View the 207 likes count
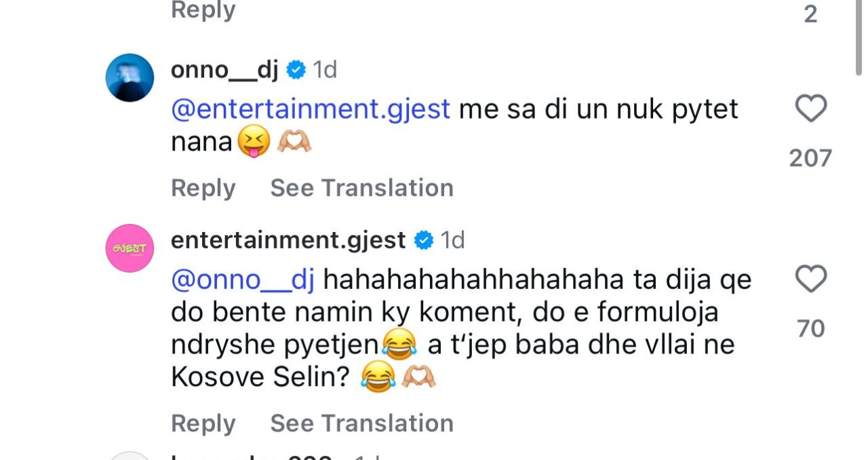The width and height of the screenshot is (868, 460). tap(810, 158)
